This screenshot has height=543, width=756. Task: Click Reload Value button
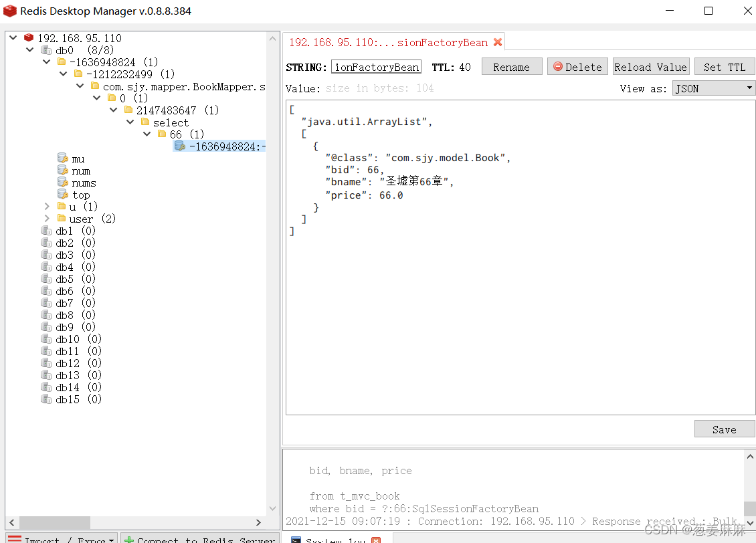[x=650, y=67]
